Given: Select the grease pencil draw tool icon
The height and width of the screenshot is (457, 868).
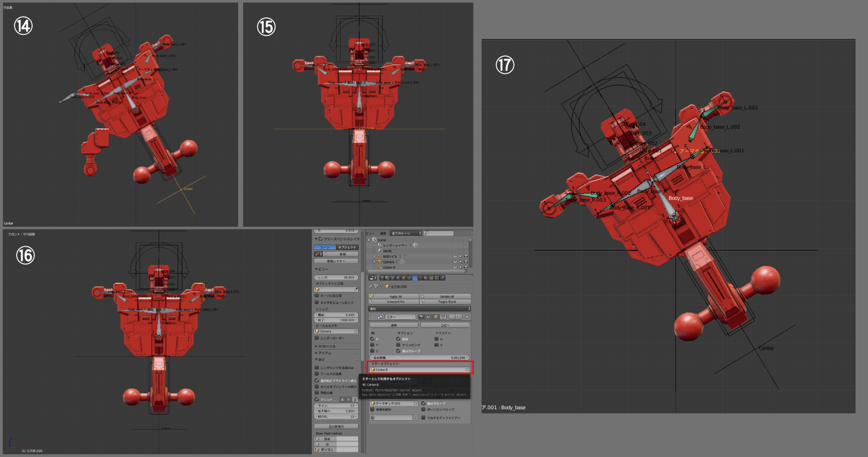Looking at the screenshot, I should (318, 254).
